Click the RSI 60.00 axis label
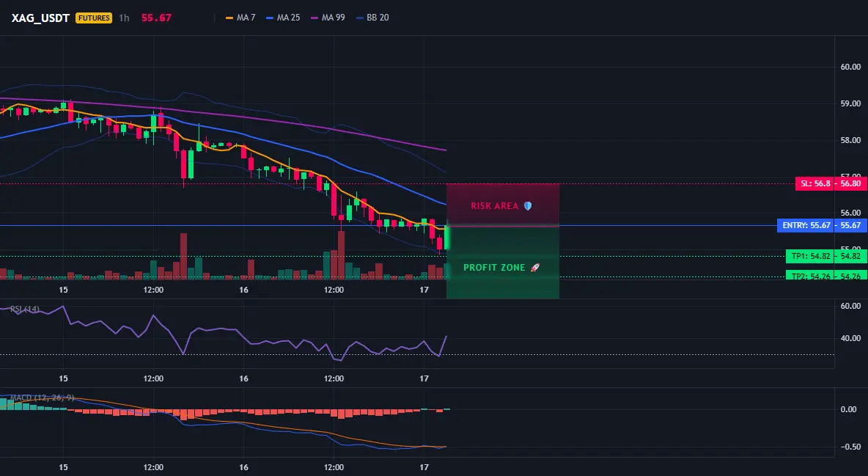 coord(850,306)
